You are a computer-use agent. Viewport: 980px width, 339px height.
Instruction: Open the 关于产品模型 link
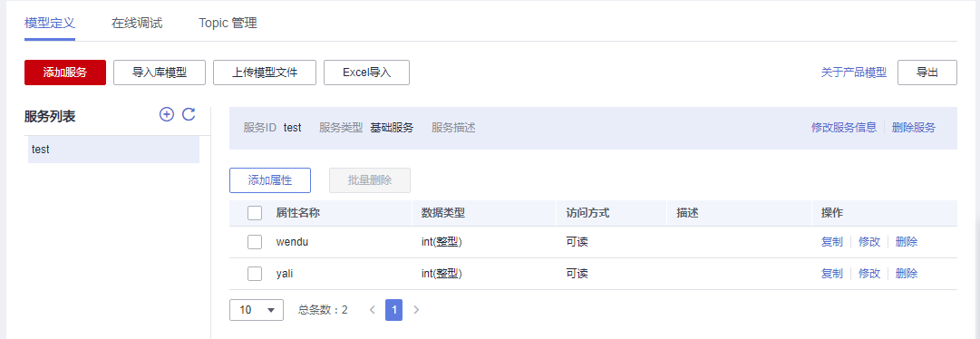point(854,73)
